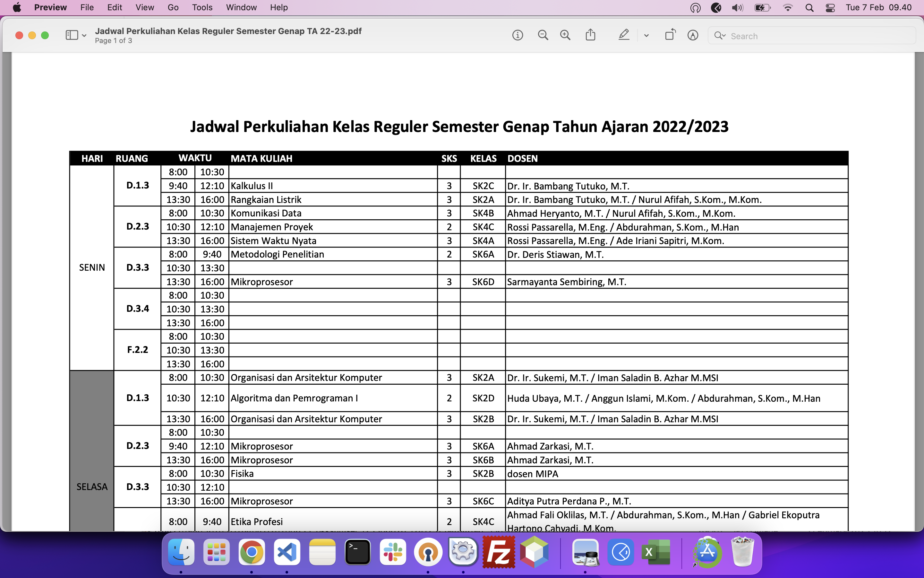This screenshot has height=578, width=924.
Task: Open the File menu
Action: tap(87, 8)
